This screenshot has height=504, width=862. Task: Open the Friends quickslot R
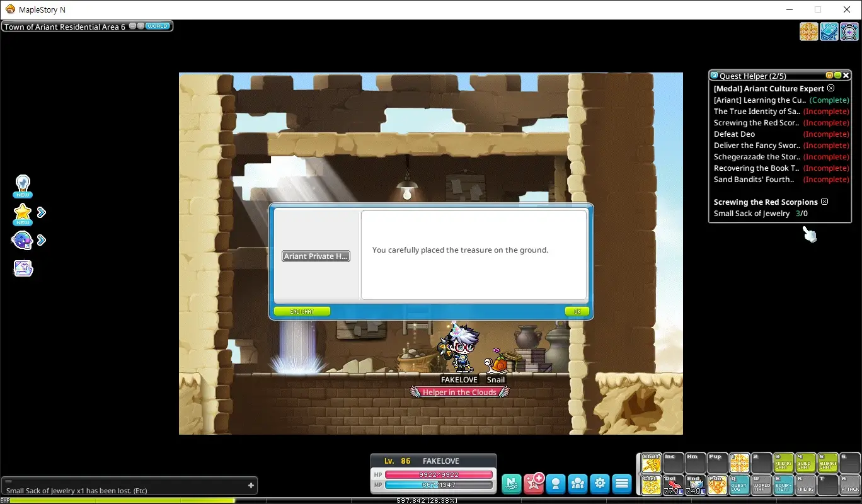pyautogui.click(x=806, y=484)
